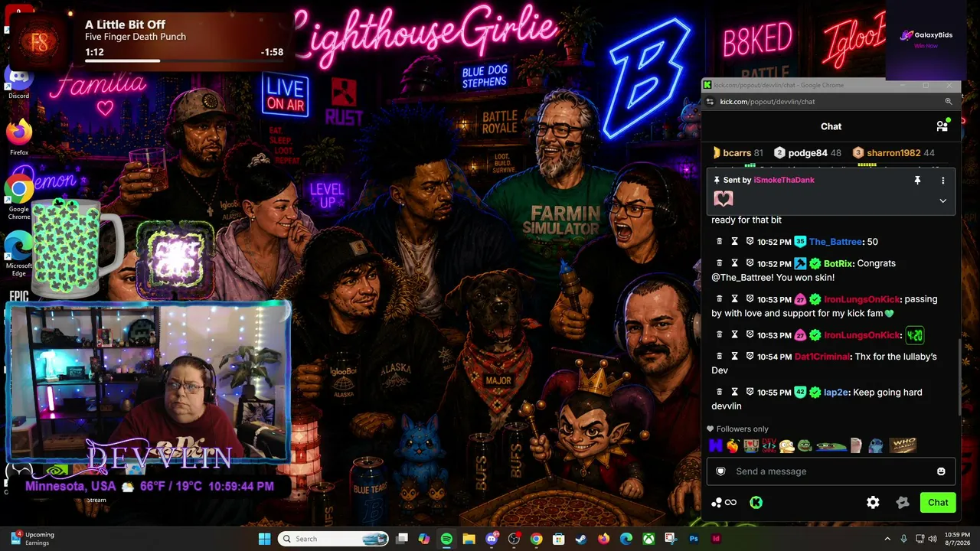Open Dat1Criminal's username in chat

tap(822, 357)
